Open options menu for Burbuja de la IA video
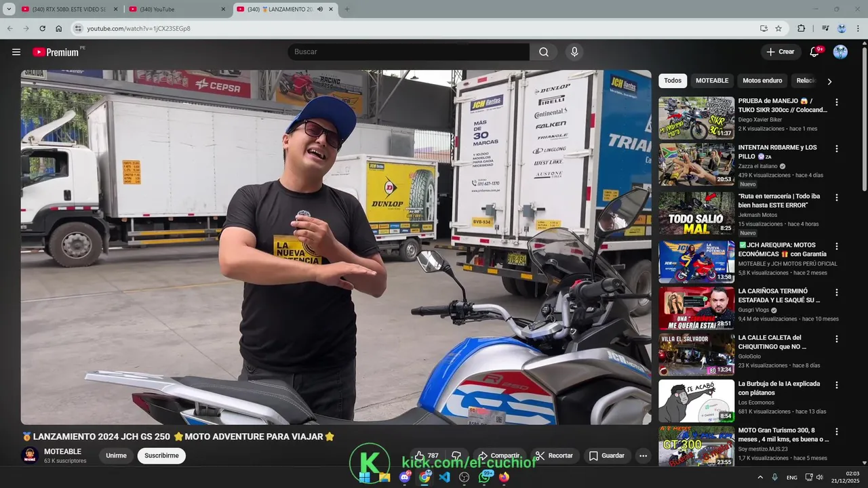The height and width of the screenshot is (488, 868). 836,384
